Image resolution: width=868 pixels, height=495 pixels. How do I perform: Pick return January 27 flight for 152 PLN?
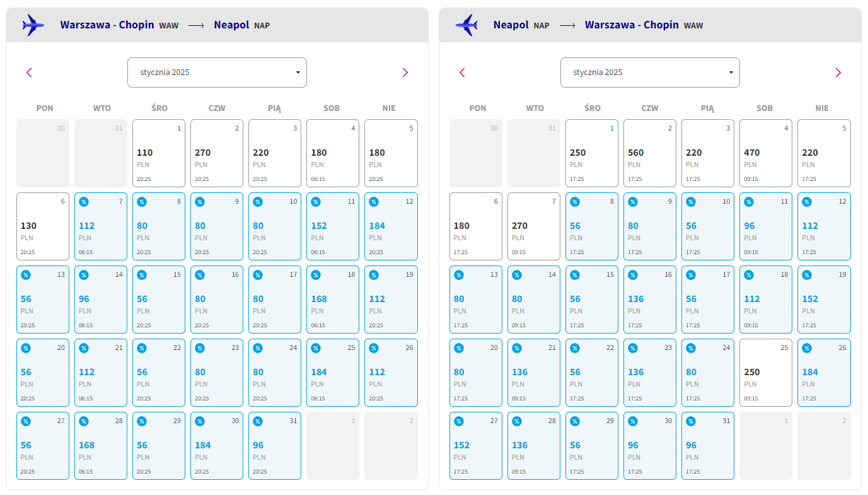click(x=476, y=446)
